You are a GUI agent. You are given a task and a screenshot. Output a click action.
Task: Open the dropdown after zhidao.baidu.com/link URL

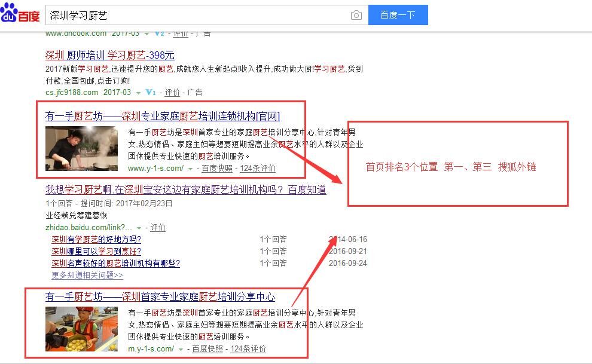click(139, 227)
